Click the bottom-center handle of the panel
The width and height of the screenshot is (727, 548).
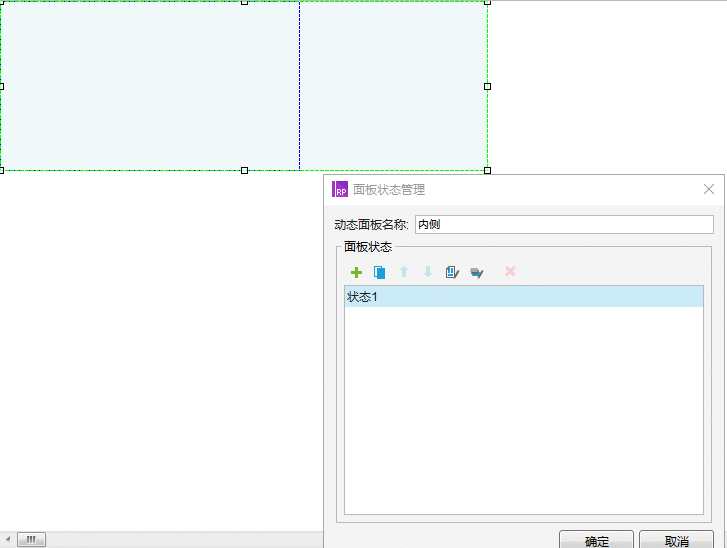tap(244, 171)
